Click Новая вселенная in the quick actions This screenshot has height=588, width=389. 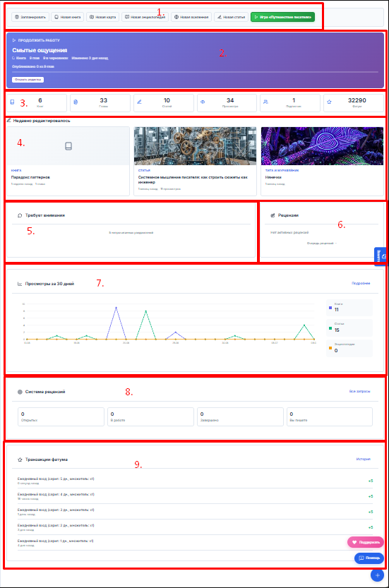[x=191, y=17]
